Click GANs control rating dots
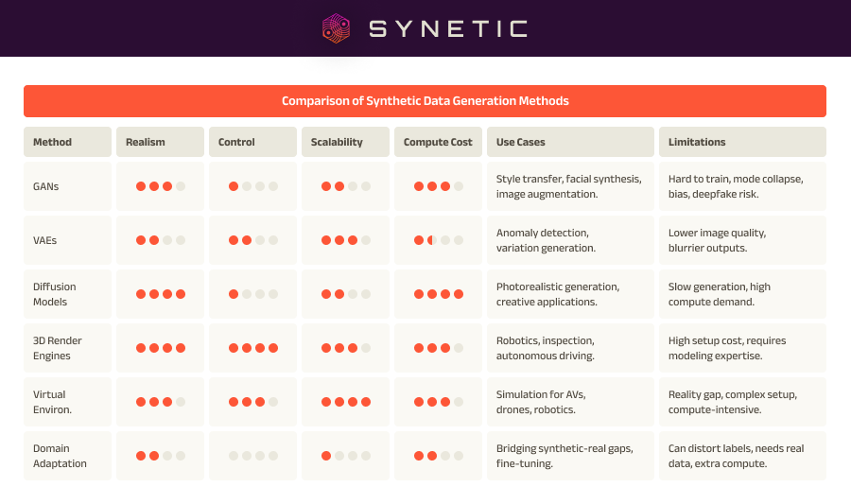Viewport: 851px width, 504px height. (252, 186)
